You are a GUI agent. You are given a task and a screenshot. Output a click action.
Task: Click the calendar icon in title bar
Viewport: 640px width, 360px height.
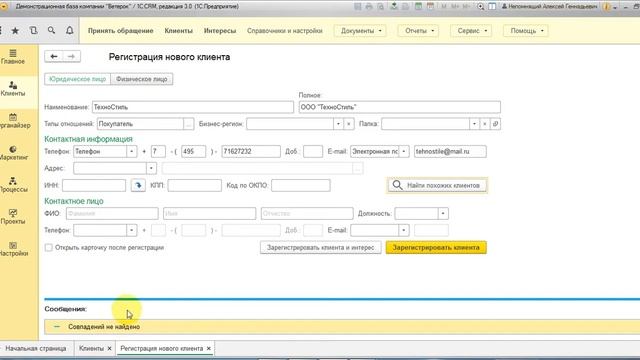tap(430, 7)
